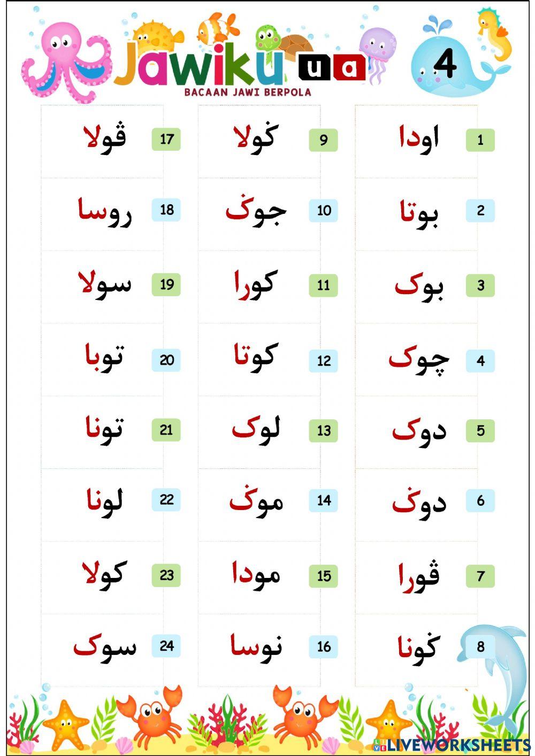Open the Liveworksheets logo link
535x756 pixels.
click(x=452, y=745)
